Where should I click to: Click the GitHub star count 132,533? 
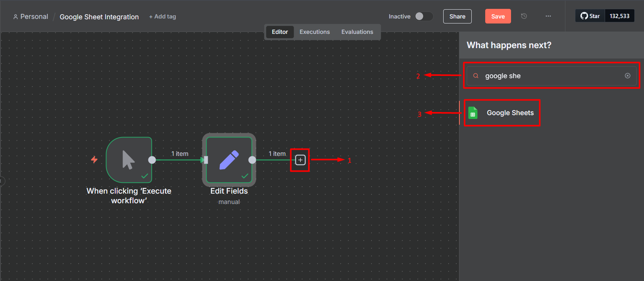pyautogui.click(x=619, y=16)
